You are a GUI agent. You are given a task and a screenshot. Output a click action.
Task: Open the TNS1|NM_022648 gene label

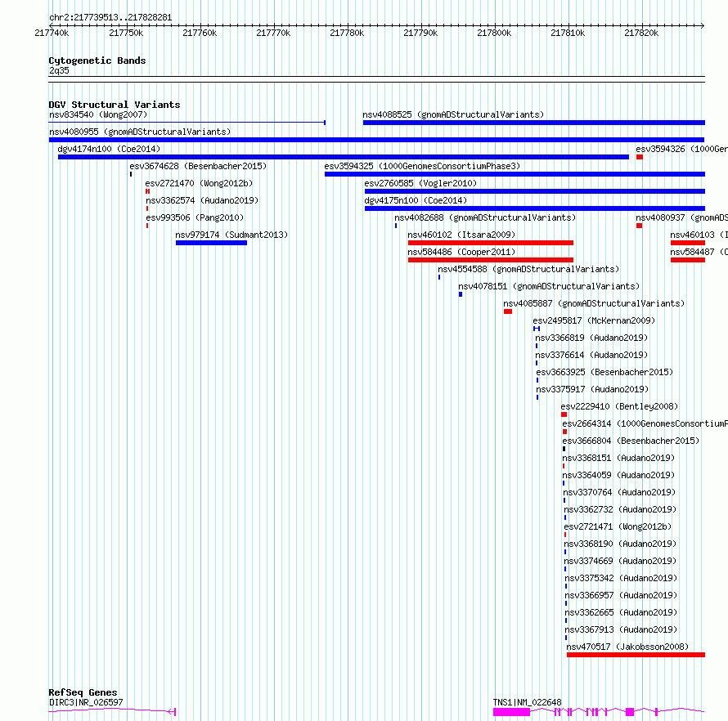(527, 702)
